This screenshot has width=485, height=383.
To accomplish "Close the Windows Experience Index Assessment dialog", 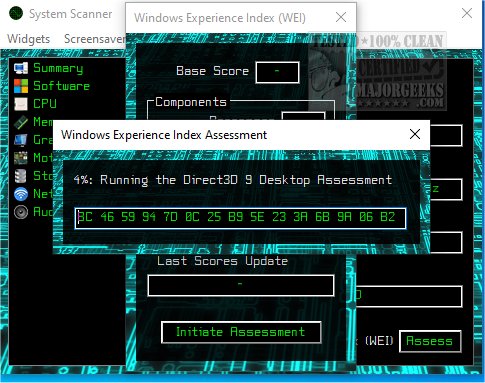I will click(415, 134).
